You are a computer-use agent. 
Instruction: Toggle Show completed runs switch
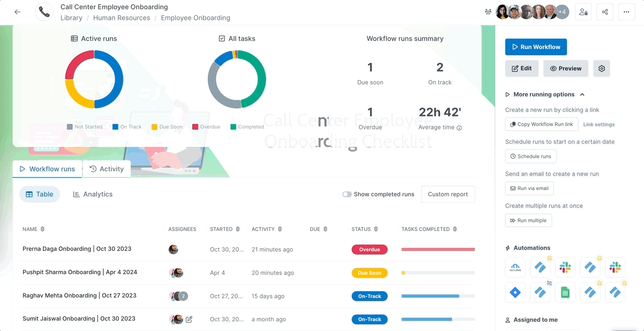(x=347, y=194)
